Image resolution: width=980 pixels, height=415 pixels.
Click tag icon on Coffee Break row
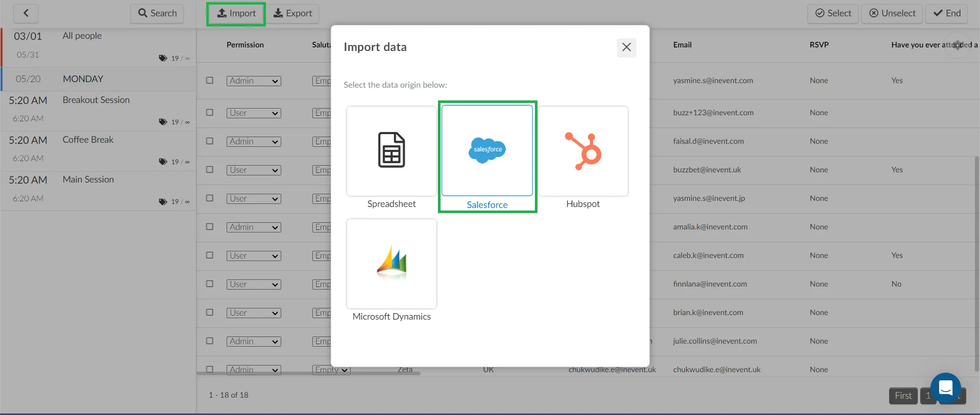[163, 162]
